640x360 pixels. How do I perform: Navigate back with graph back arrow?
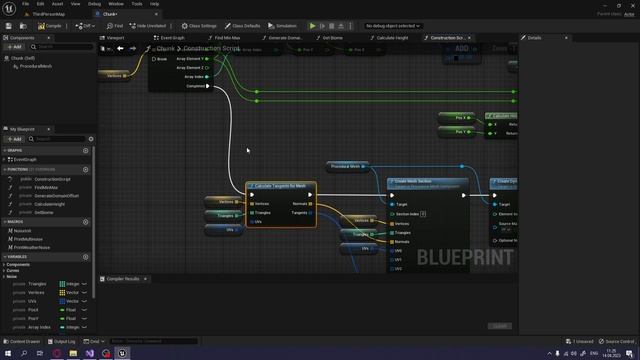point(120,49)
